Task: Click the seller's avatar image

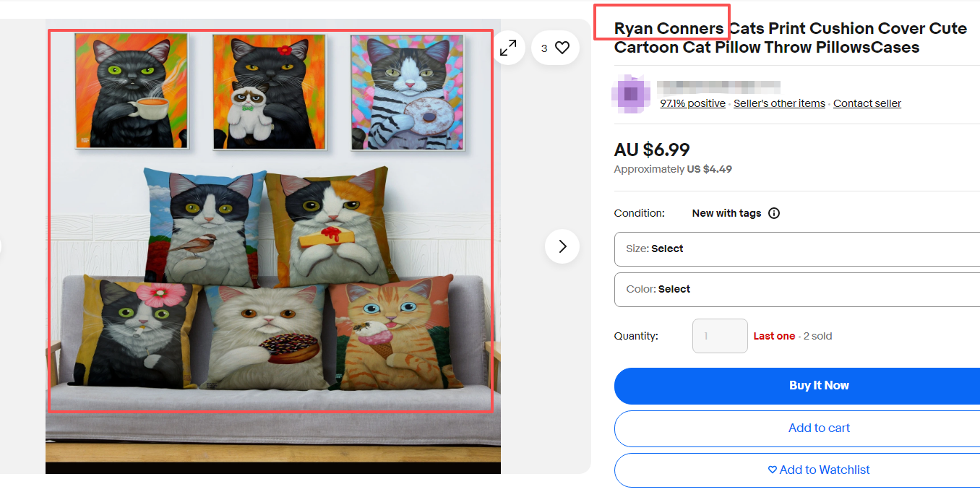Action: tap(630, 94)
